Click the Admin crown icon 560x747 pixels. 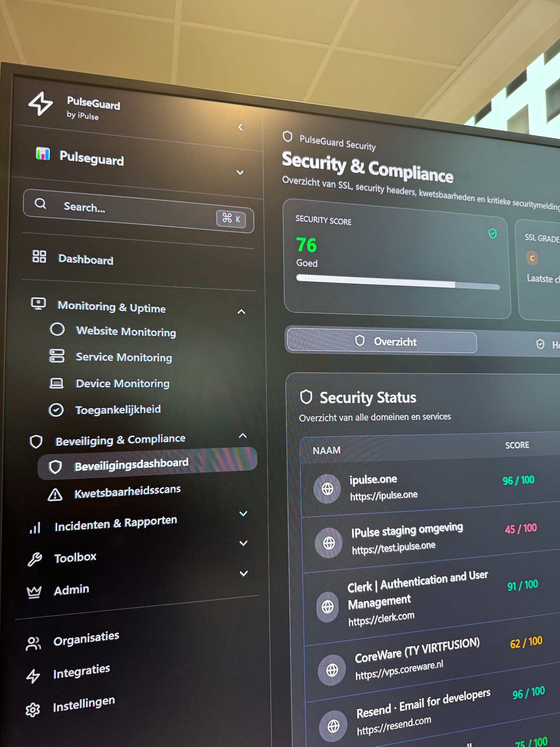[34, 592]
